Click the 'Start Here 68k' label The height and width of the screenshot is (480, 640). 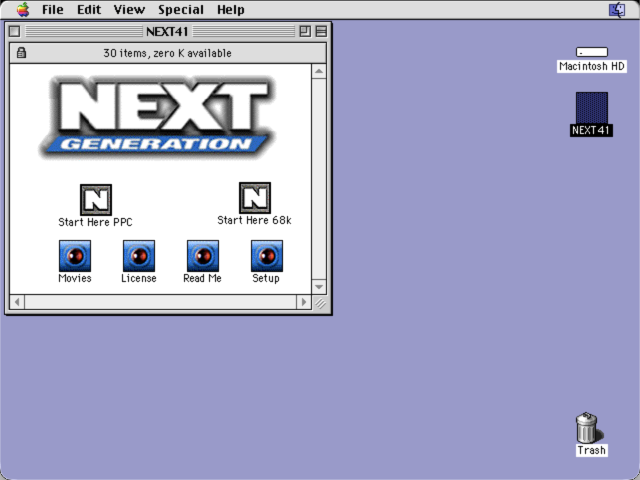click(x=254, y=220)
